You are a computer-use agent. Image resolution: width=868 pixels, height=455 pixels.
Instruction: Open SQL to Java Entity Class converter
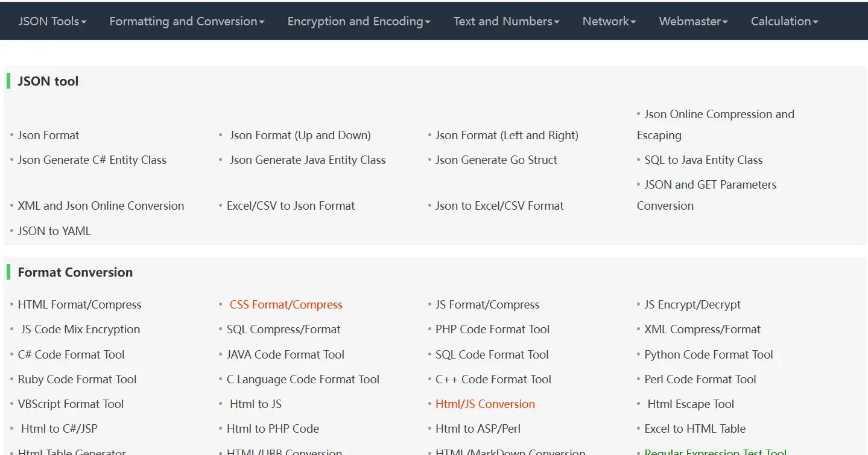click(702, 160)
